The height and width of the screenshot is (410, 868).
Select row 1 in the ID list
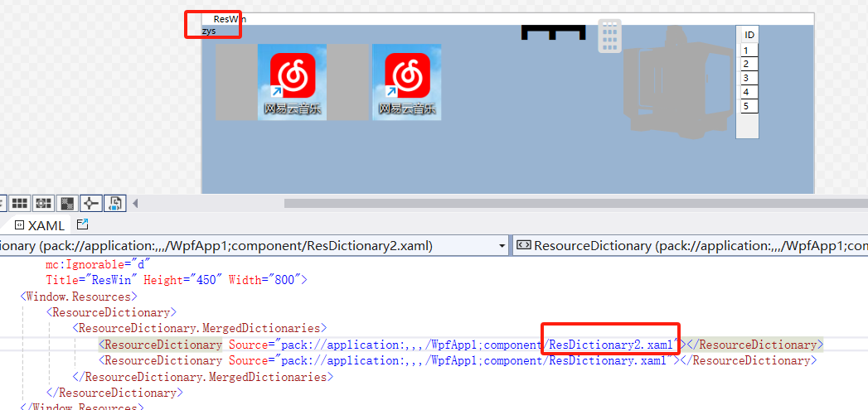coord(749,51)
